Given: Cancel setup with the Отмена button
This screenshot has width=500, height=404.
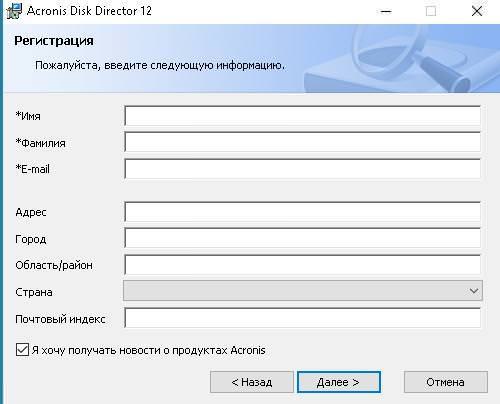Looking at the screenshot, I should (x=446, y=382).
